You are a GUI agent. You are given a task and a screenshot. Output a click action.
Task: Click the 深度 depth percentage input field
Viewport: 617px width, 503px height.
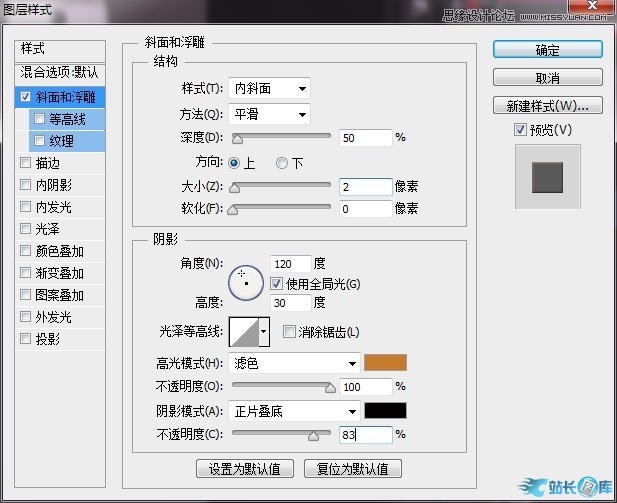[365, 137]
